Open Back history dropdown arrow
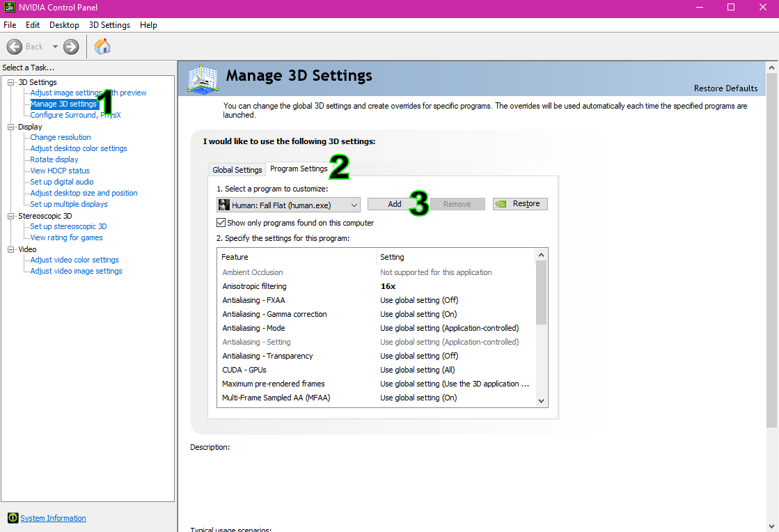 click(55, 47)
